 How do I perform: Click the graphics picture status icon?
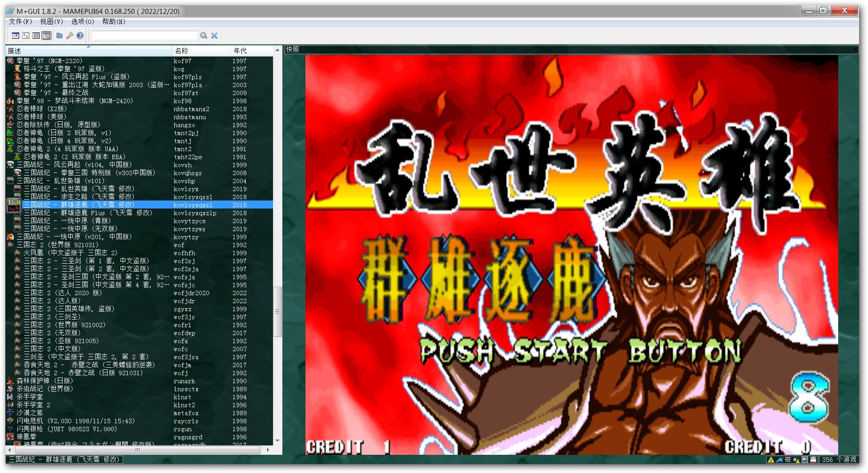tap(805, 460)
